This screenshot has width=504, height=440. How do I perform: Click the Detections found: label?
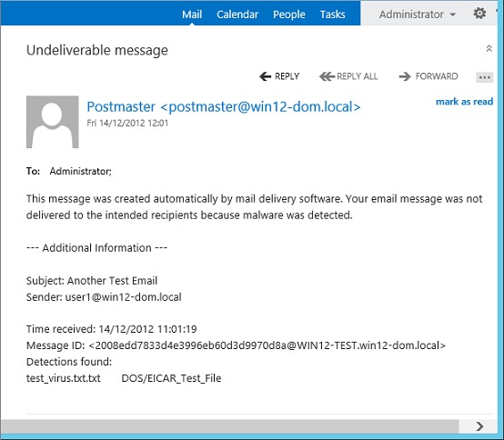69,362
